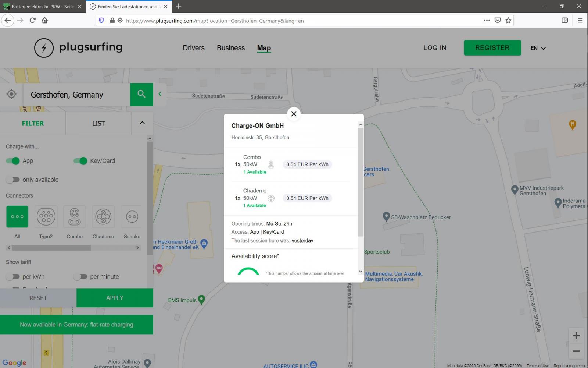Switch to Batterieelektrische PKW browser tab
The image size is (588, 368).
pos(43,7)
